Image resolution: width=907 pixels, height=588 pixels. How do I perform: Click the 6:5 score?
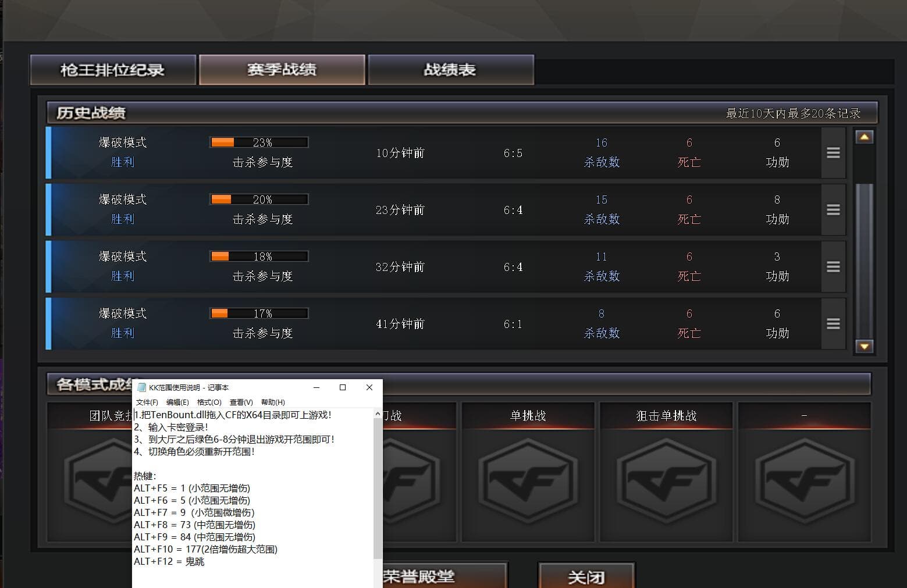[513, 153]
